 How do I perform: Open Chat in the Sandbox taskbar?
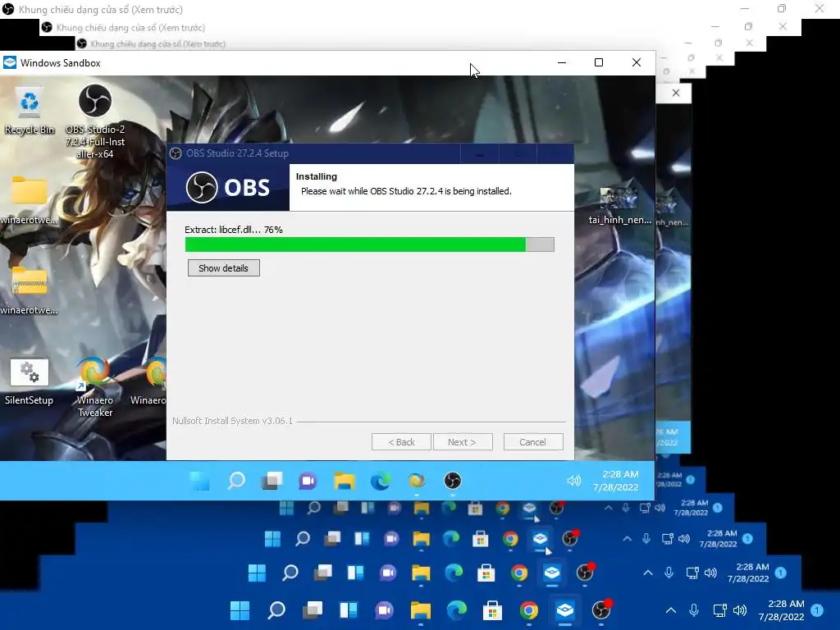coord(308,481)
